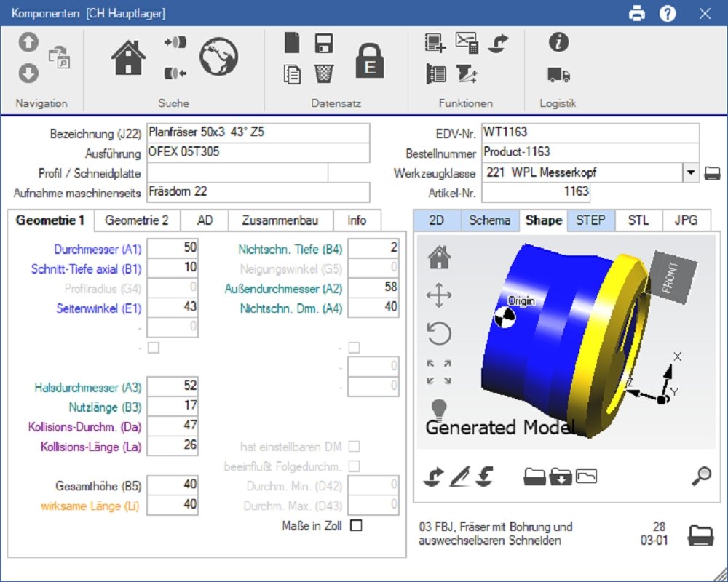Click the truck icon in Logistik
Image resolution: width=728 pixels, height=582 pixels.
pyautogui.click(x=558, y=74)
